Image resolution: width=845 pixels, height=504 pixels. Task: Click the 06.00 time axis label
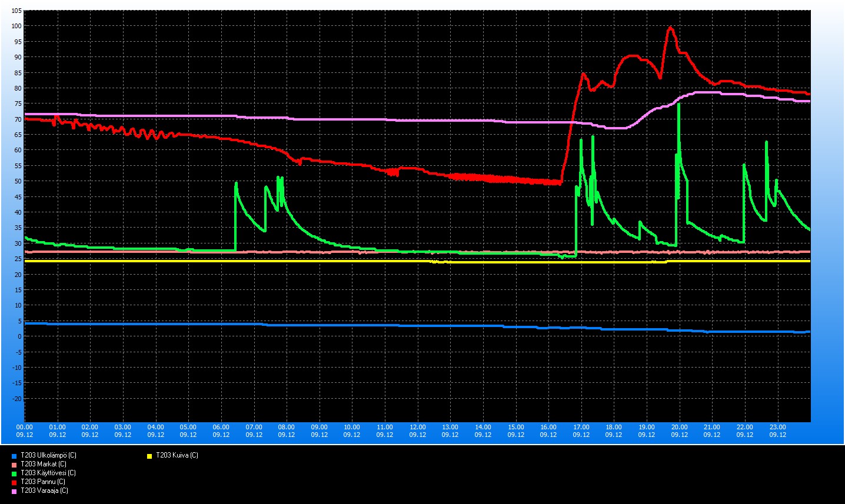221,427
